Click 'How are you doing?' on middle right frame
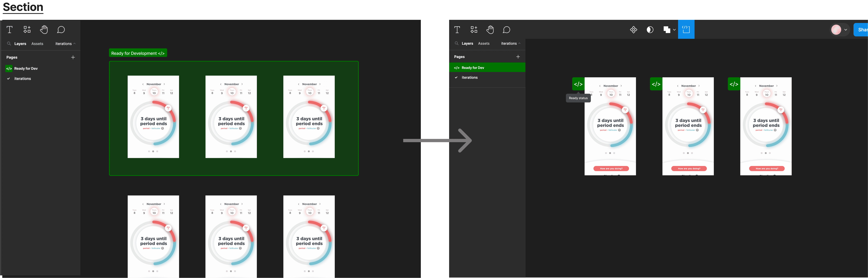This screenshot has height=278, width=868. coord(689,169)
